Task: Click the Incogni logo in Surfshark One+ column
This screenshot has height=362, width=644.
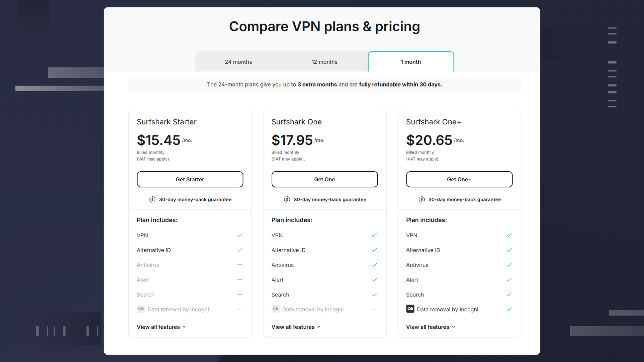Action: tap(410, 309)
